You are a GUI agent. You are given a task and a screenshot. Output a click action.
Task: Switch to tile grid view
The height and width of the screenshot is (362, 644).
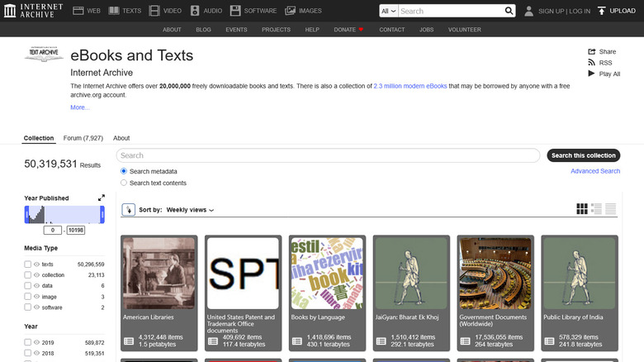(582, 209)
